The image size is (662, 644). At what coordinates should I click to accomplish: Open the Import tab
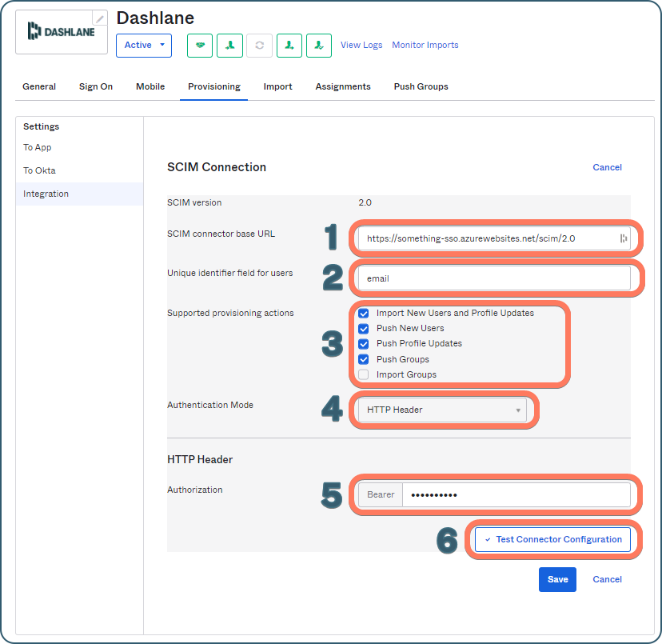(277, 86)
